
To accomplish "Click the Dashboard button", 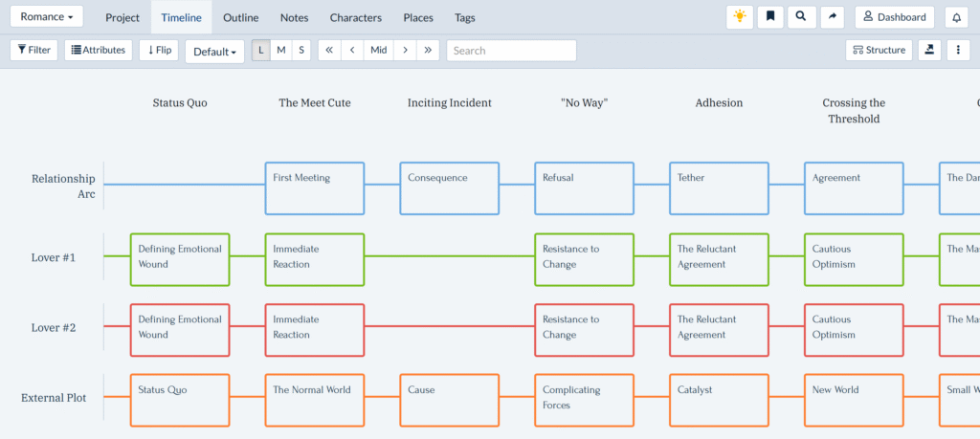I will tap(895, 17).
